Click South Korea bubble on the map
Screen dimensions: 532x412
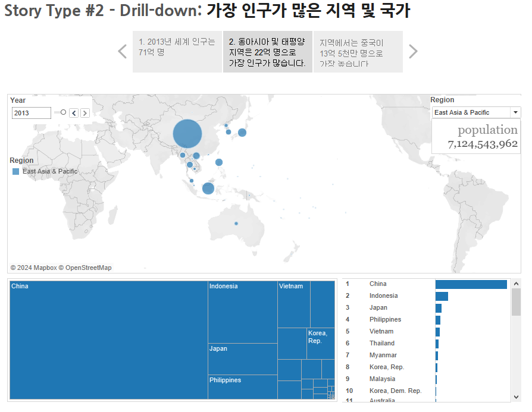229,132
